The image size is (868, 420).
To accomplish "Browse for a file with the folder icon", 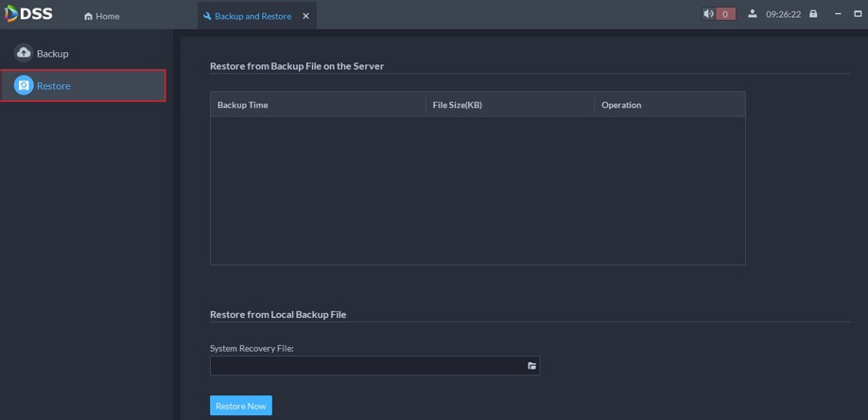I will click(x=531, y=366).
